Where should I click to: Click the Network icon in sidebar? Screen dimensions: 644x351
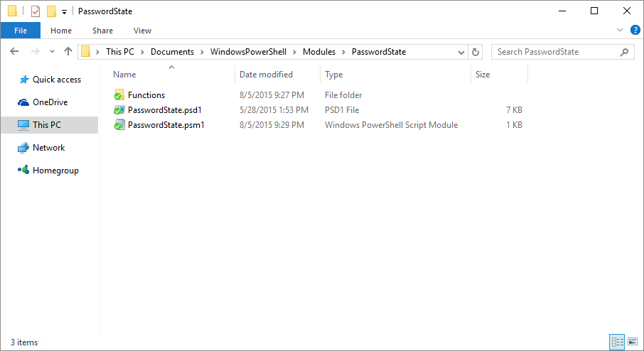tap(23, 148)
